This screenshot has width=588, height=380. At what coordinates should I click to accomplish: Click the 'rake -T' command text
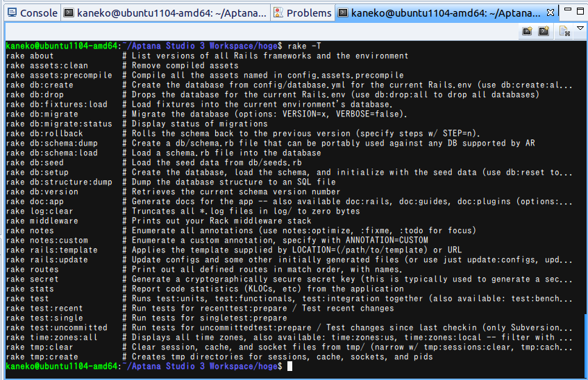(x=304, y=46)
